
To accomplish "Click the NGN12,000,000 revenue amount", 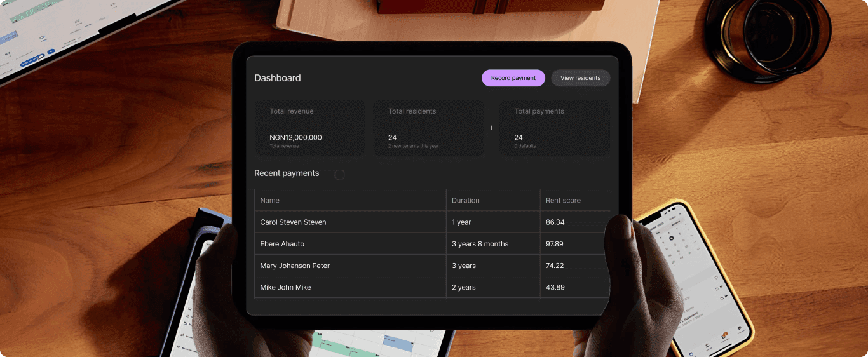I will (295, 137).
